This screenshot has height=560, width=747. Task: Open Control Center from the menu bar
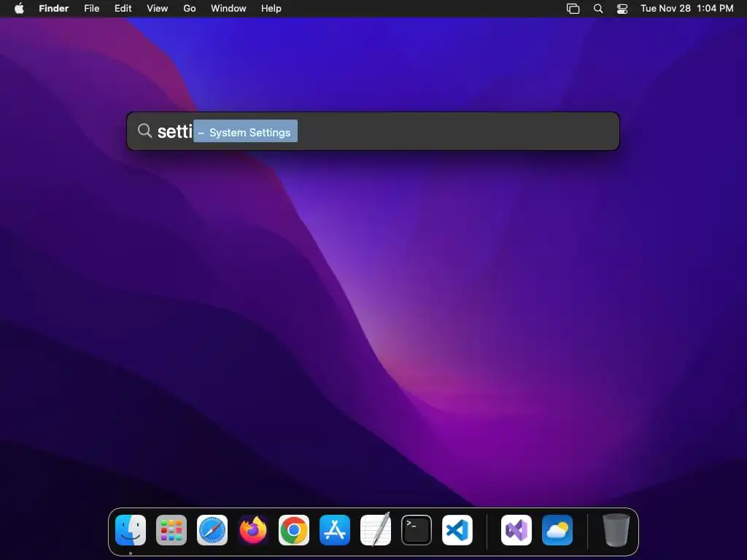pyautogui.click(x=622, y=9)
